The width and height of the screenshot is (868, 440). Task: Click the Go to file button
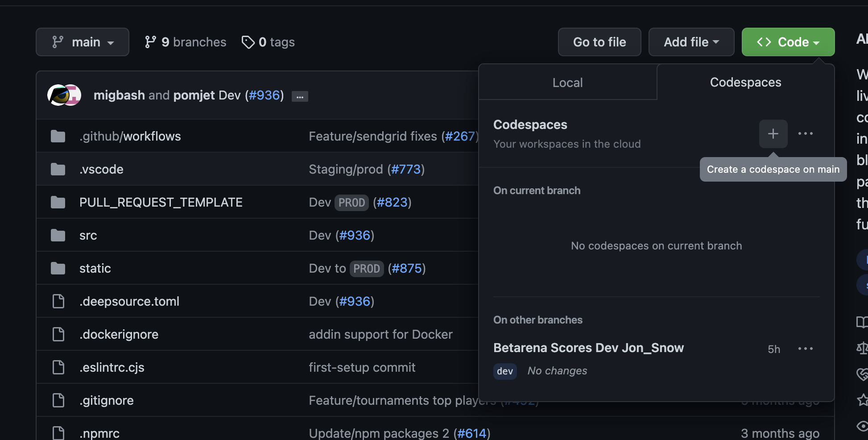tap(599, 42)
